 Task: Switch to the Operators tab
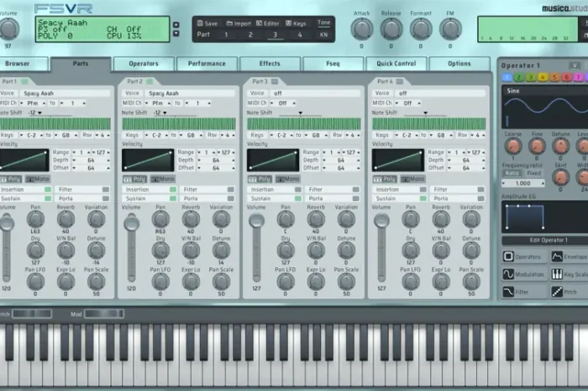coord(144,63)
